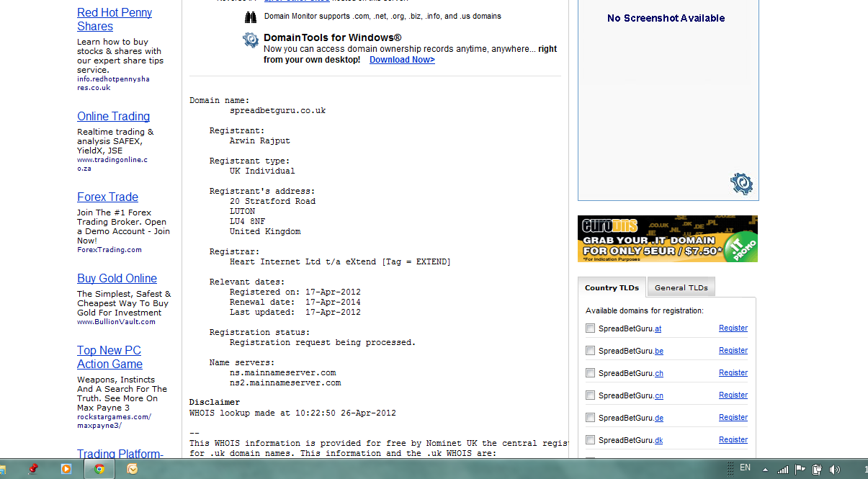Click the www.BullionVault.com ad URL

[116, 322]
